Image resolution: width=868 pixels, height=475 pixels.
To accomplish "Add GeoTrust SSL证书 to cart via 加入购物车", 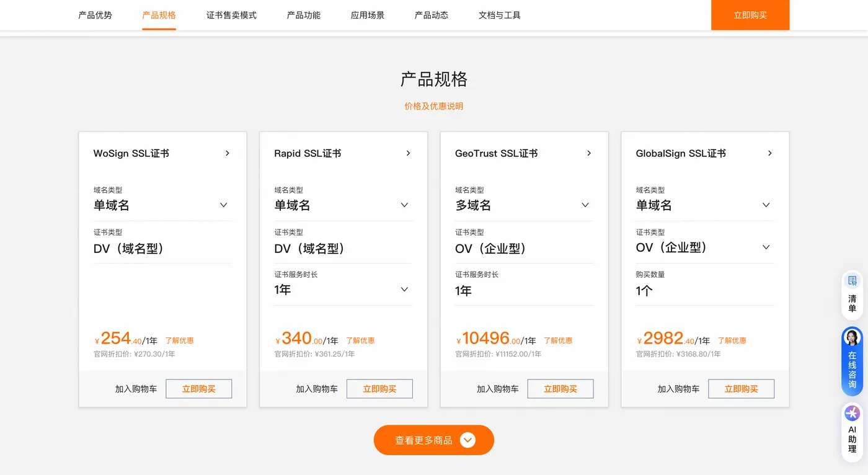I will pyautogui.click(x=498, y=389).
